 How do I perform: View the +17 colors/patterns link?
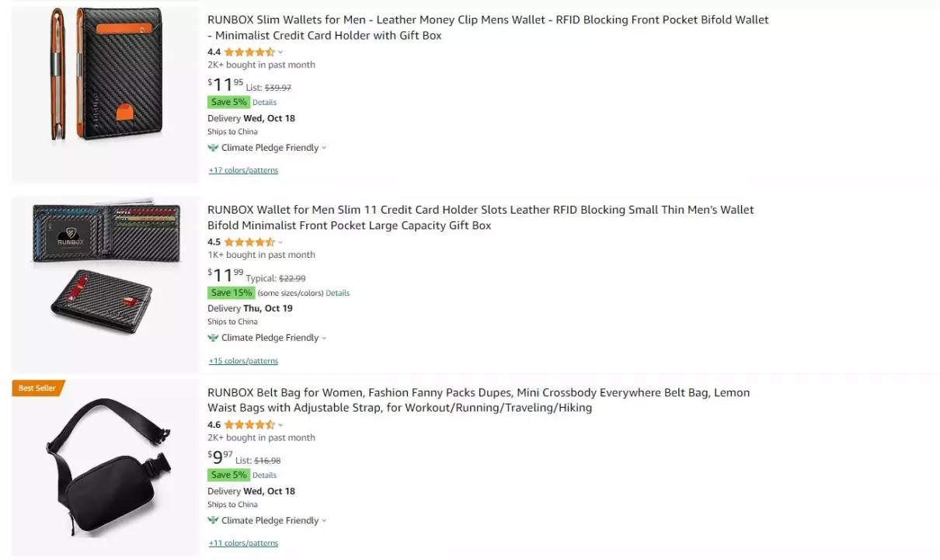point(243,170)
